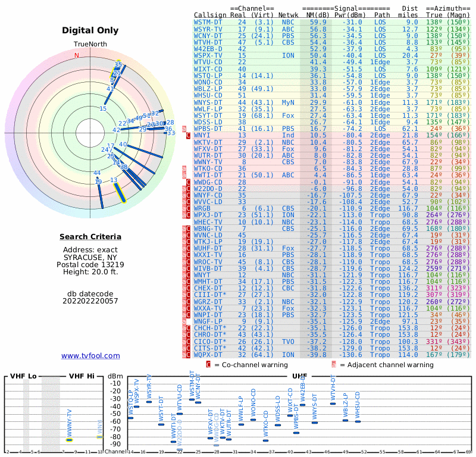Select callsign WWNY-TV in the table
Viewport: 476px width, 457px height.
coord(208,162)
